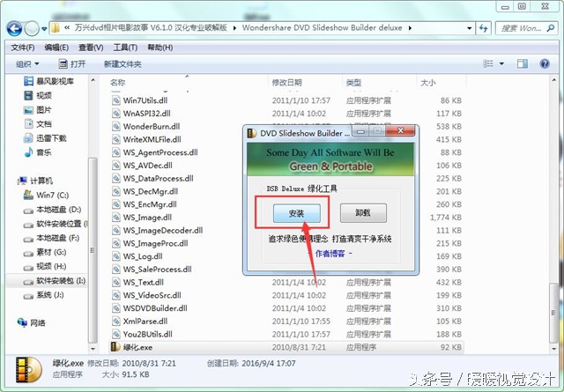The image size is (564, 392).
Task: Open Win7 (C:) drive
Action: [46, 196]
